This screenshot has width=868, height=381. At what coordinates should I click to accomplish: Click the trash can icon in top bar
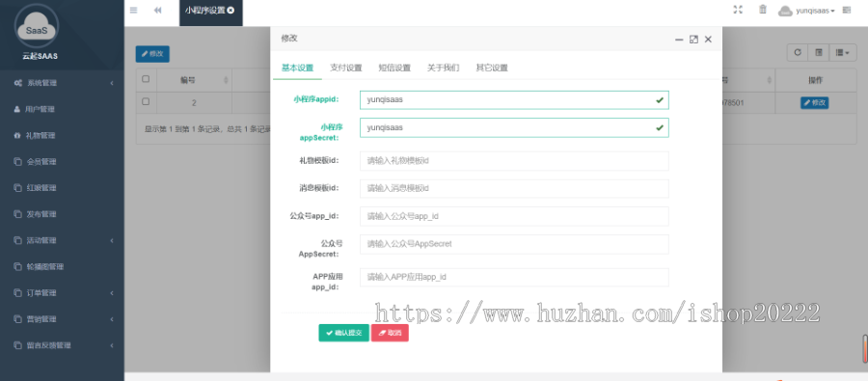tap(763, 10)
